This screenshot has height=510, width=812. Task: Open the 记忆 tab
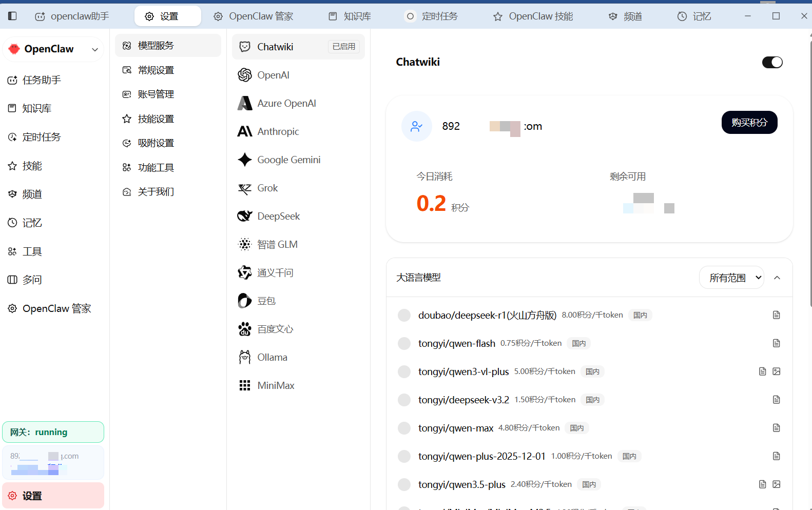(694, 16)
